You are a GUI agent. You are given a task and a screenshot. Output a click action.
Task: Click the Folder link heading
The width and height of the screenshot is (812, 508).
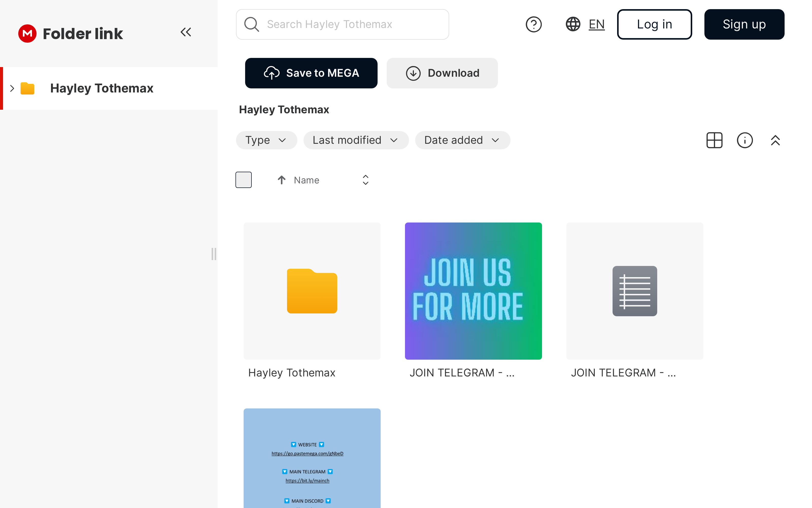point(83,34)
